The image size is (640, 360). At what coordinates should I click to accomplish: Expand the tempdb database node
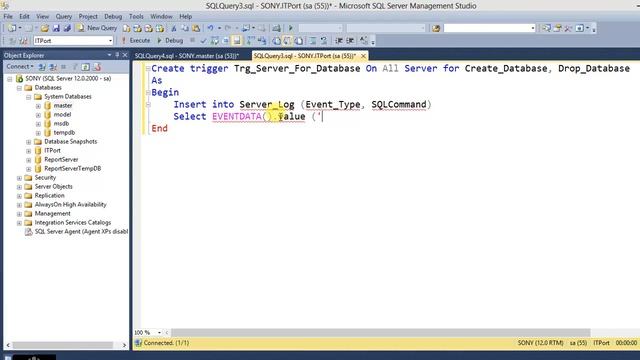pos(38,133)
